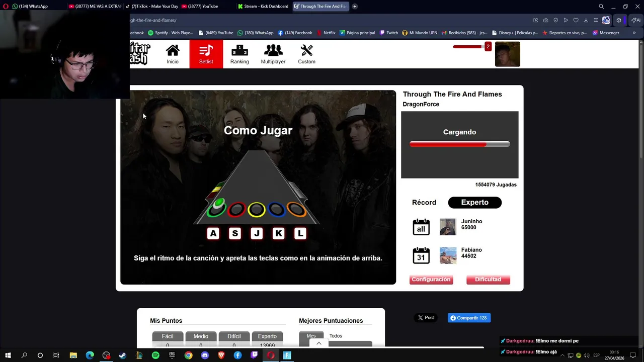Click the X Post share button
Screen dimensions: 644x362
pyautogui.click(x=426, y=318)
